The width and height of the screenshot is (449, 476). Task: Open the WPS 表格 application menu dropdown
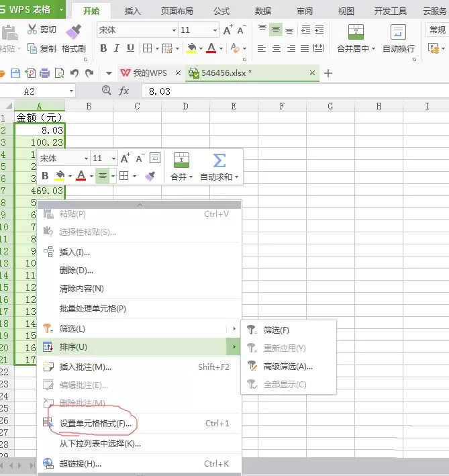click(x=62, y=9)
